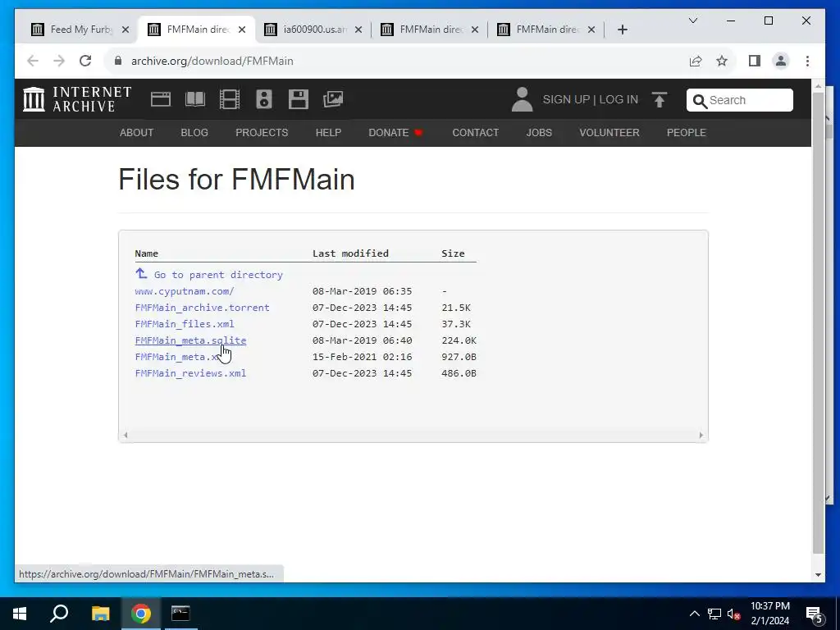Screen dimensions: 840x630
Task: Open the PROJECTS menu item
Action: (x=262, y=133)
